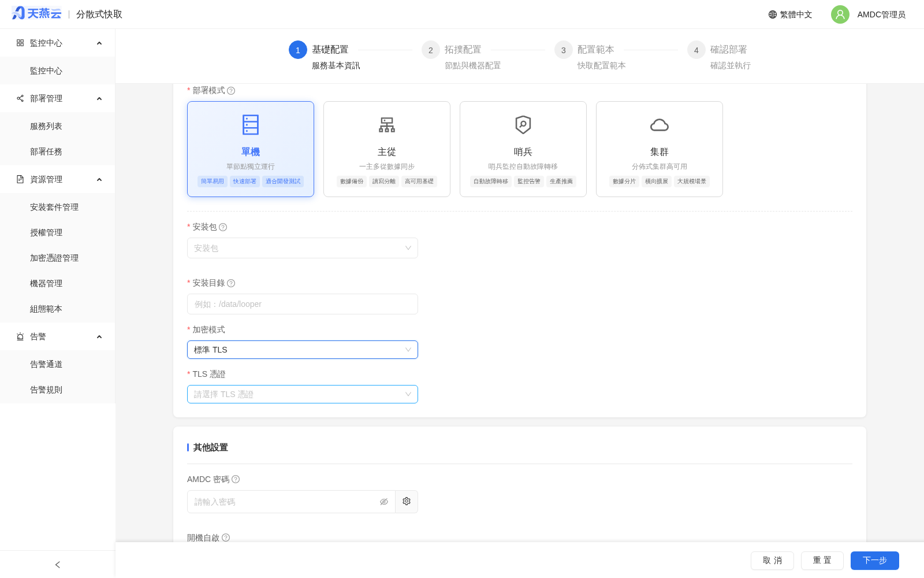Open the 安裝套件管理 menu item

pyautogui.click(x=58, y=207)
